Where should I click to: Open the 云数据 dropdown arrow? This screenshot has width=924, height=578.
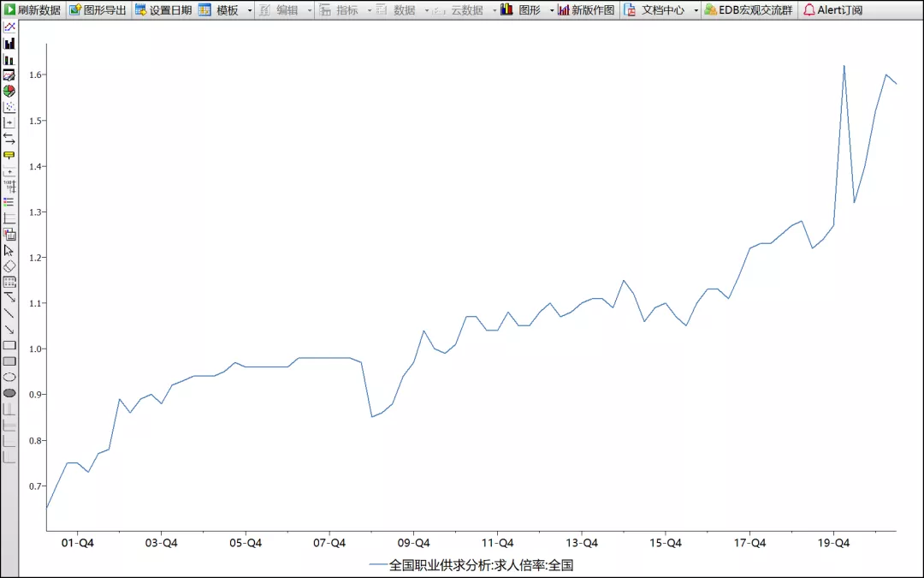495,10
